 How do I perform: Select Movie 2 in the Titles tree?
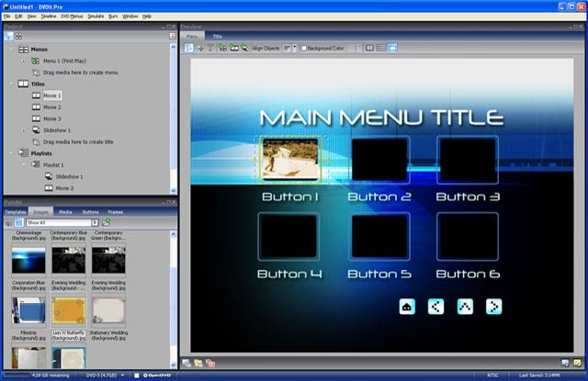[x=52, y=106]
